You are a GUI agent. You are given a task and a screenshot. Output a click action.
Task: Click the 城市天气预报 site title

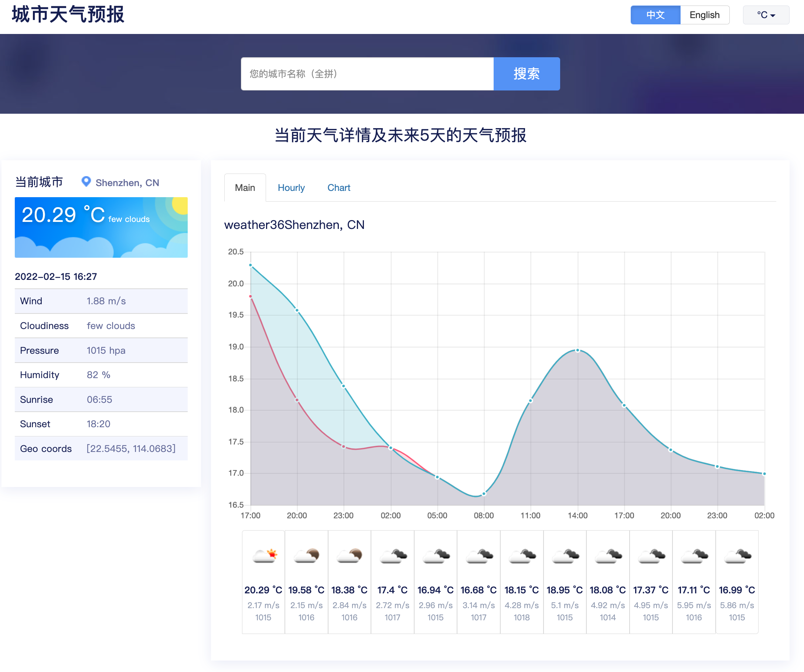(x=68, y=14)
